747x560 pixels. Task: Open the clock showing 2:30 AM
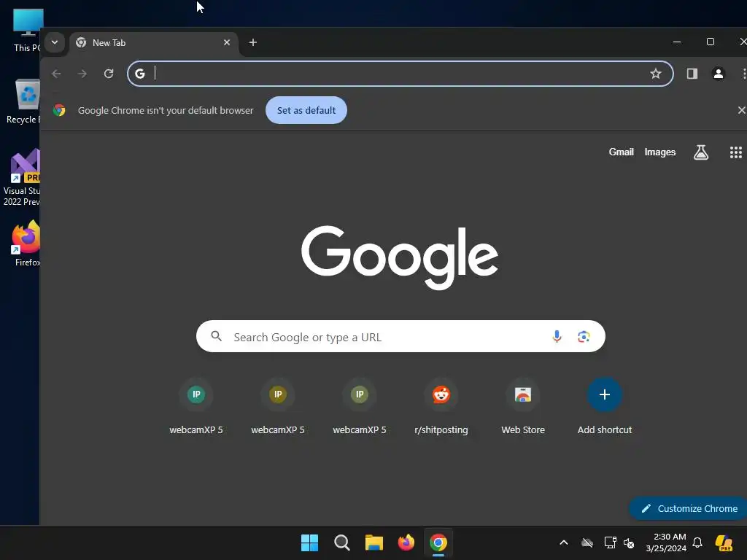666,542
